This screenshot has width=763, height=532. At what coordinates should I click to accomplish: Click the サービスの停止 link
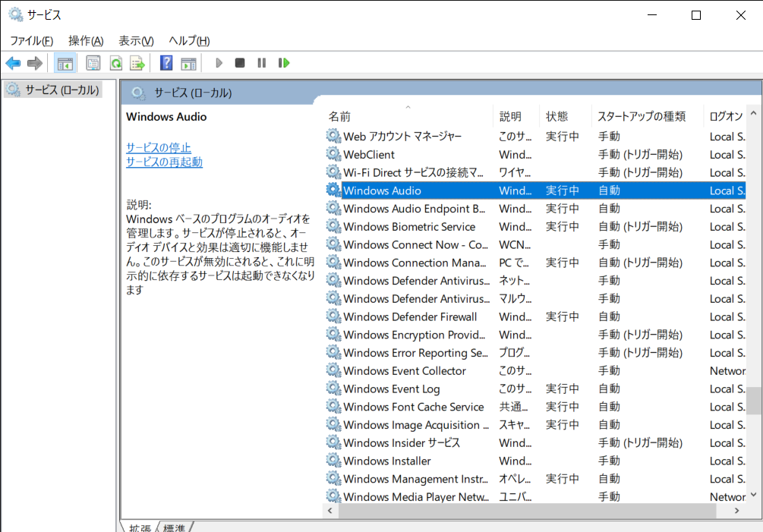[x=159, y=147]
